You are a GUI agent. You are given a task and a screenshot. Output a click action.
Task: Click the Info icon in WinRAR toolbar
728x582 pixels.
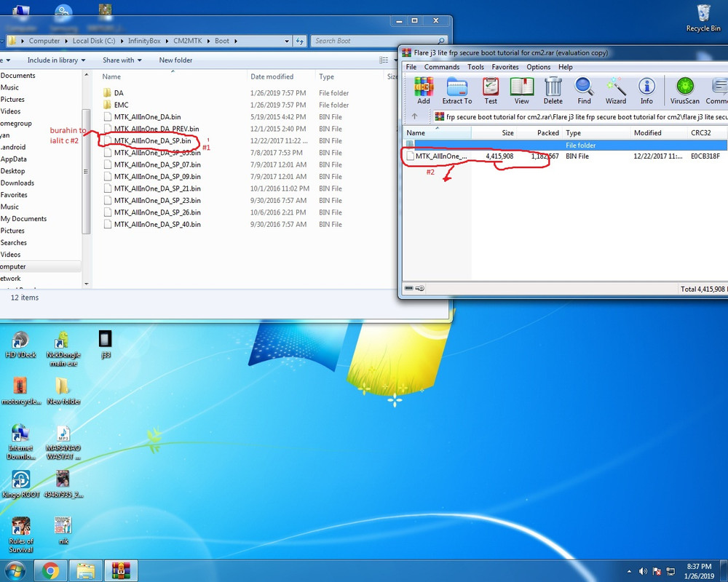click(x=646, y=90)
